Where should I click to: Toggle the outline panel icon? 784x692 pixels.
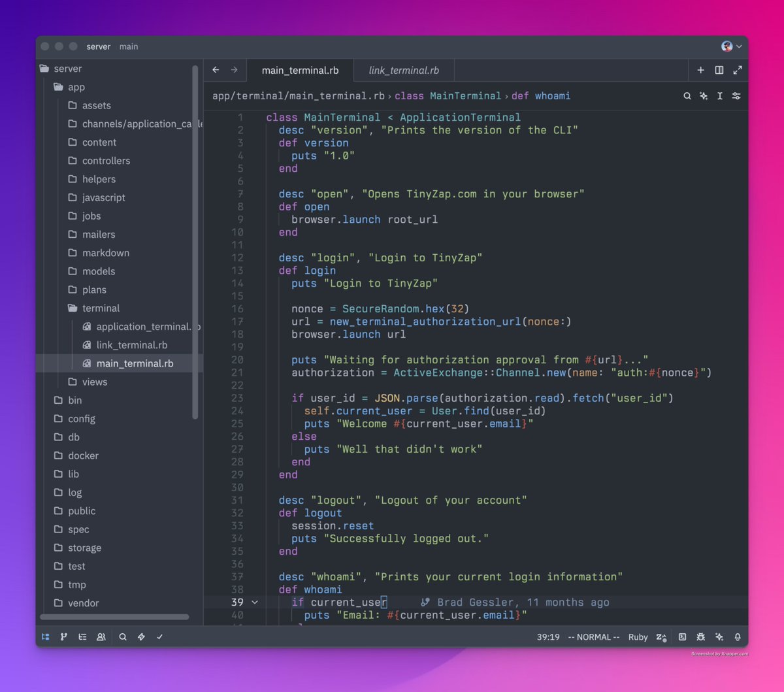[82, 636]
